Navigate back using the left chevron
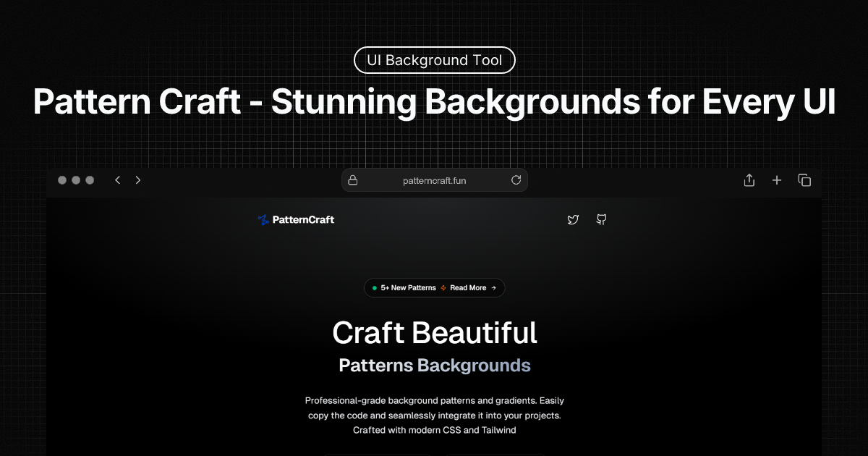Image resolution: width=868 pixels, height=456 pixels. click(117, 180)
